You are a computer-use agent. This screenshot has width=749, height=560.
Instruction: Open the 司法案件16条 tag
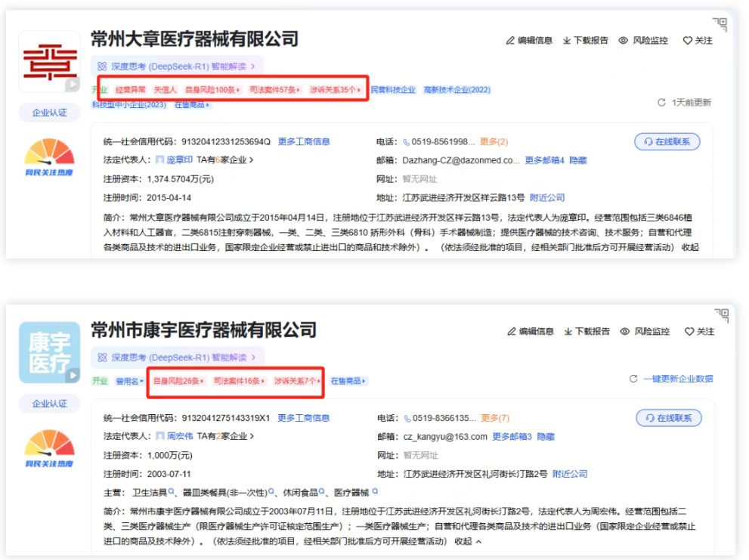(240, 381)
